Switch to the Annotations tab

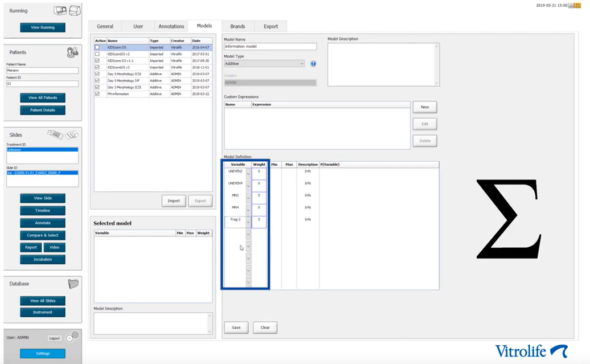pos(171,26)
